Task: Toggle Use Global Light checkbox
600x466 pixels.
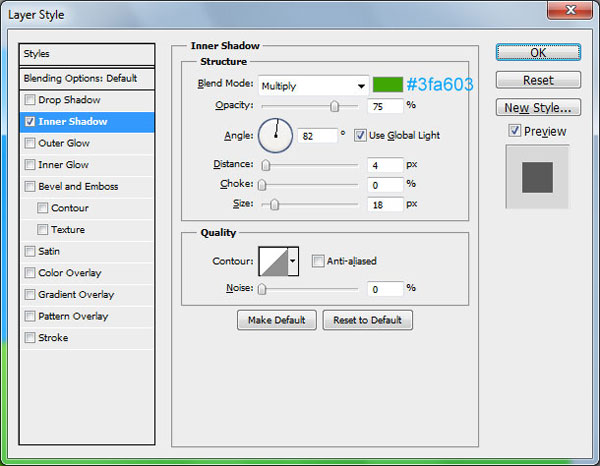Action: coord(360,135)
